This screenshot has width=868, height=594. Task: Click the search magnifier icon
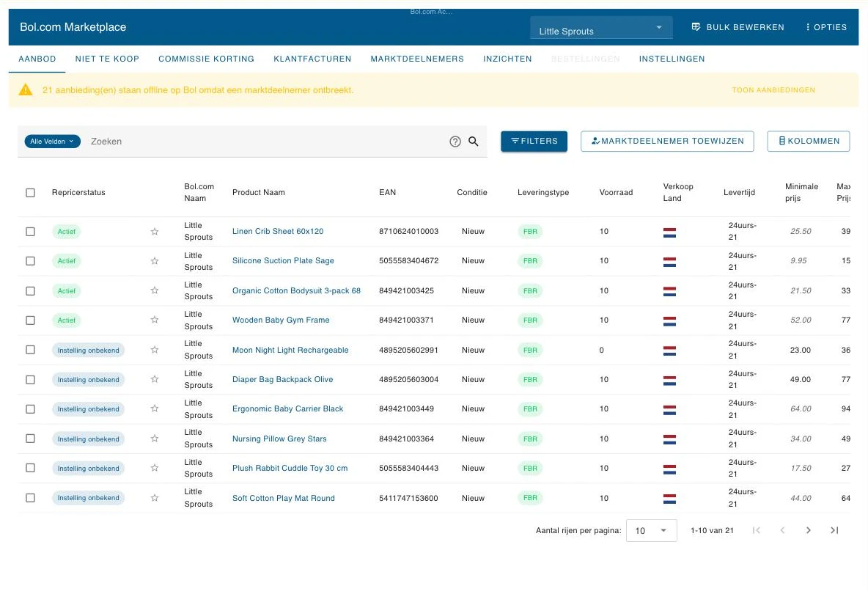474,141
